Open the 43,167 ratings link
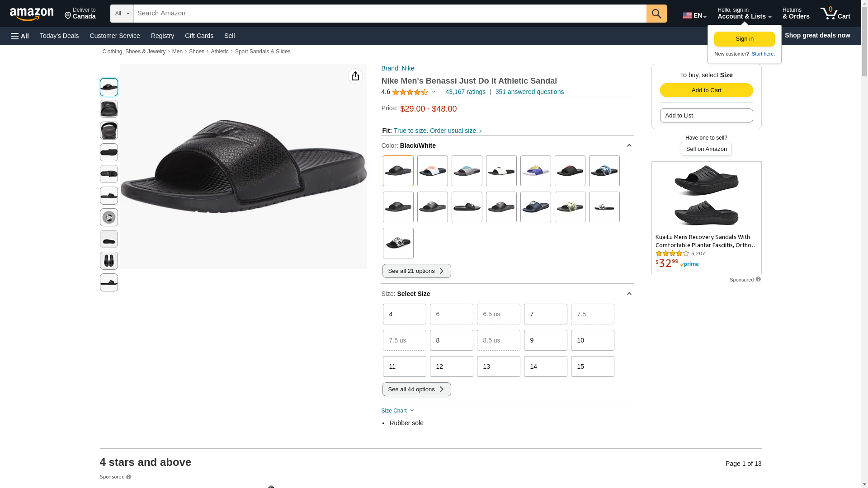The height and width of the screenshot is (488, 868). pyautogui.click(x=465, y=92)
